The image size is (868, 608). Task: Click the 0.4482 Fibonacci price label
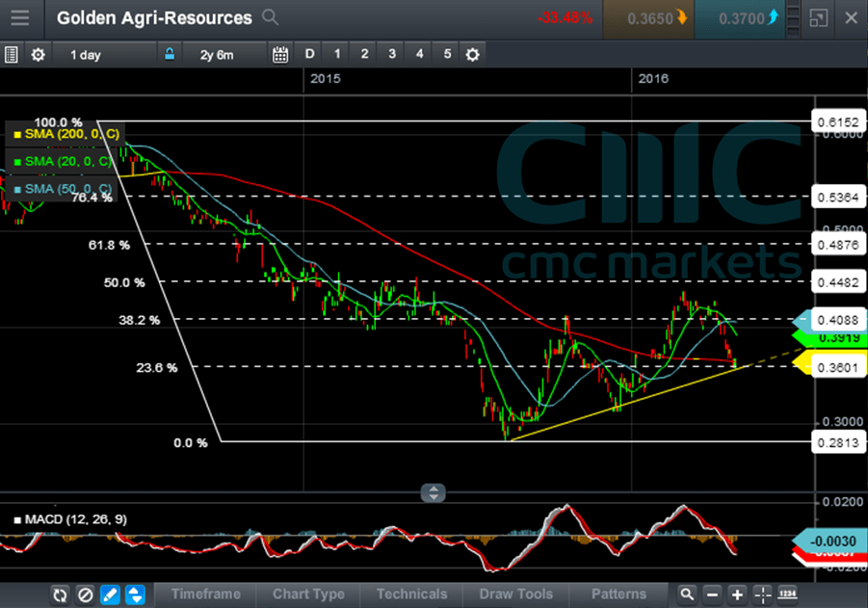coord(838,282)
